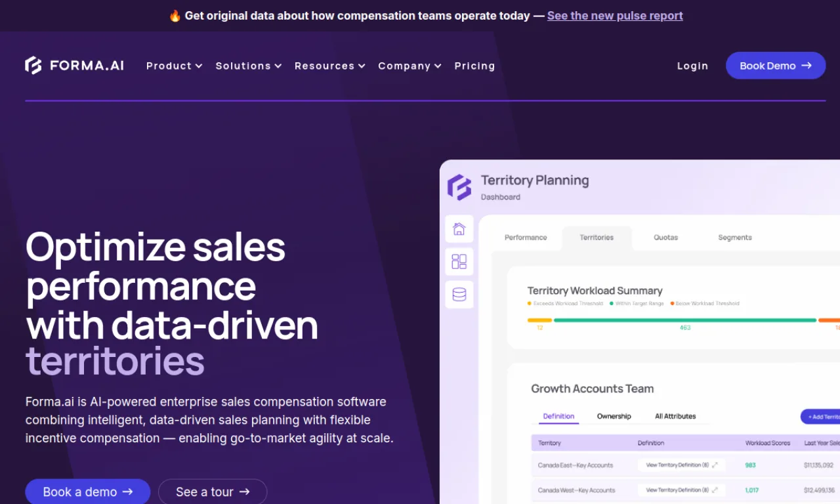
Task: View Territory Definition for Canada East
Action: click(681, 465)
